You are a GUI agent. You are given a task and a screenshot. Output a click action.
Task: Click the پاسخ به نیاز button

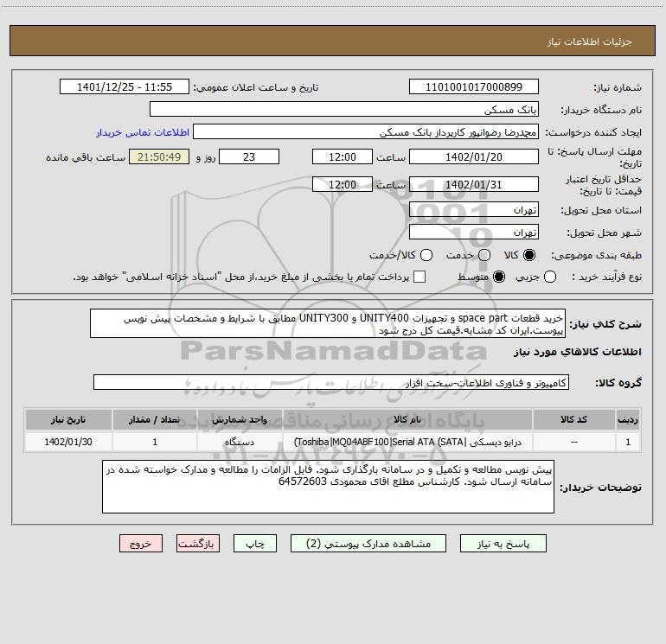point(503,544)
